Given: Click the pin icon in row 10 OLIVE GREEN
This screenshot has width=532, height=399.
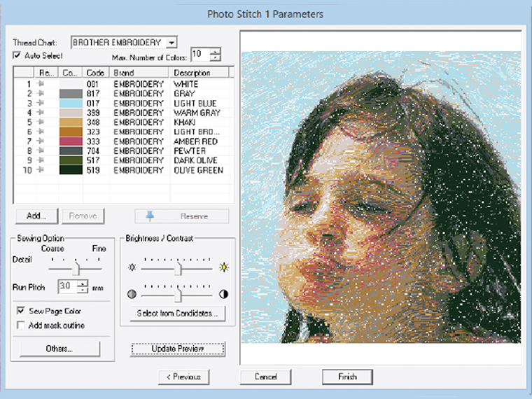Looking at the screenshot, I should tap(41, 169).
